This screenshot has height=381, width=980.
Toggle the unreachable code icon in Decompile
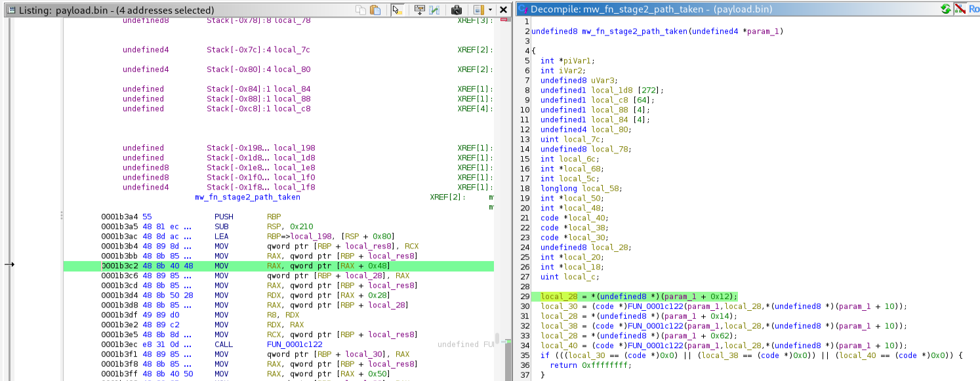point(960,9)
